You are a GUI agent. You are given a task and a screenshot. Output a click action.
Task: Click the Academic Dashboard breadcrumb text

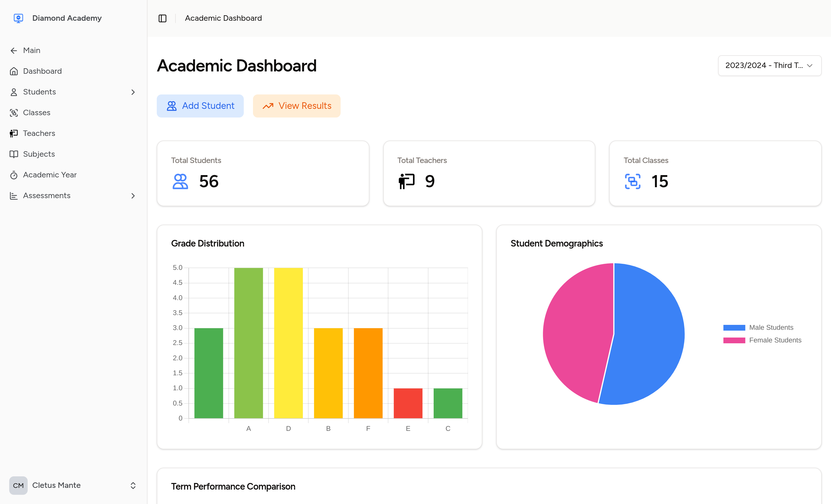[x=223, y=18]
